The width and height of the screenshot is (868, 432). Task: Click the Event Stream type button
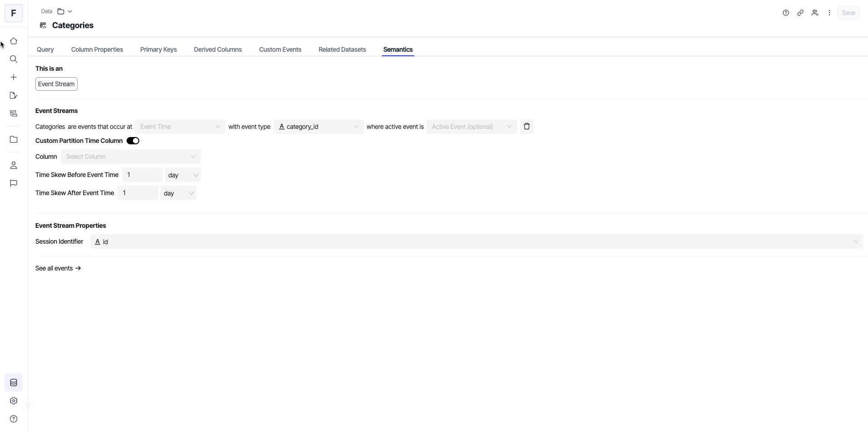56,84
